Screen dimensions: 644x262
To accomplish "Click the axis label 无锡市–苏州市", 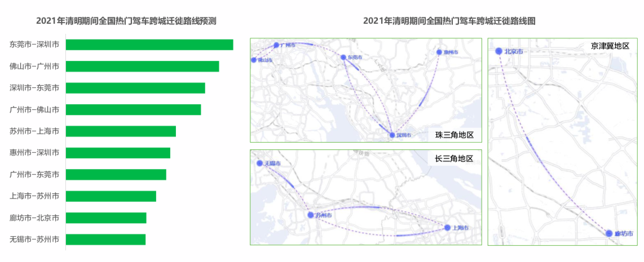I will coord(34,239).
